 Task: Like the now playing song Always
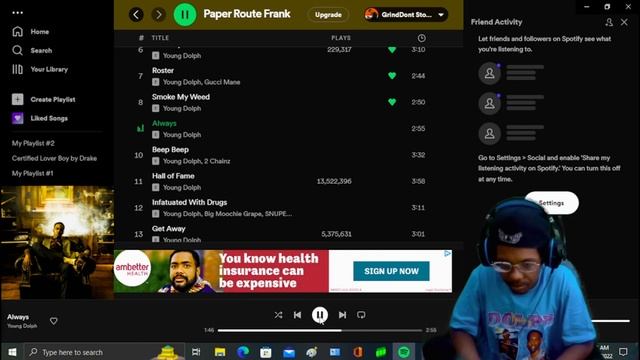53,321
